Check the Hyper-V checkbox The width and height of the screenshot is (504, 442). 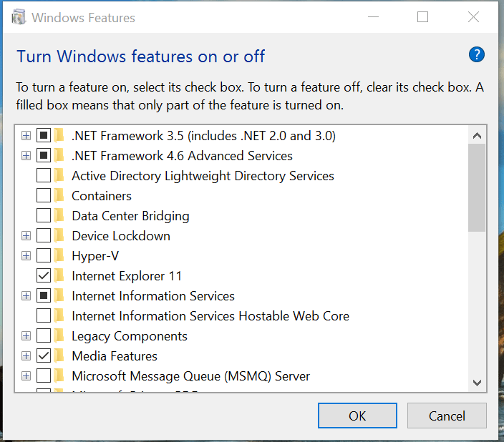pos(44,256)
